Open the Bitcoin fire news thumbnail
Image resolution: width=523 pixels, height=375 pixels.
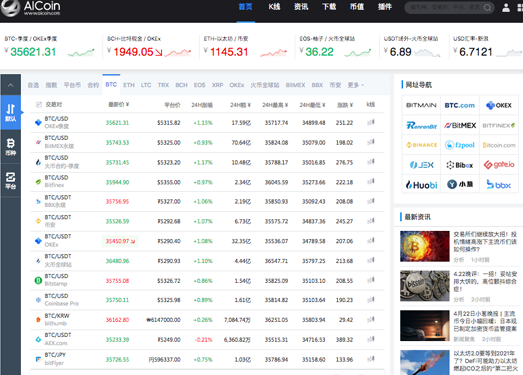(x=425, y=246)
